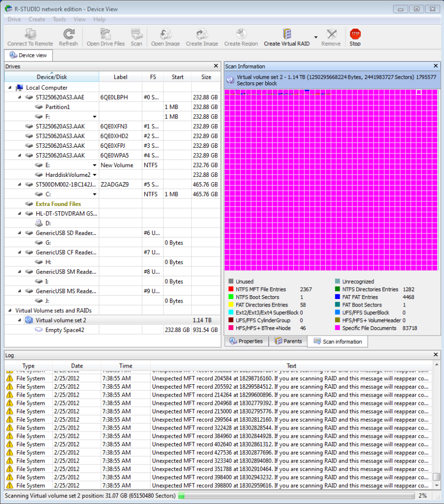Click the white block in the scan map
The image size is (444, 504).
point(418,92)
